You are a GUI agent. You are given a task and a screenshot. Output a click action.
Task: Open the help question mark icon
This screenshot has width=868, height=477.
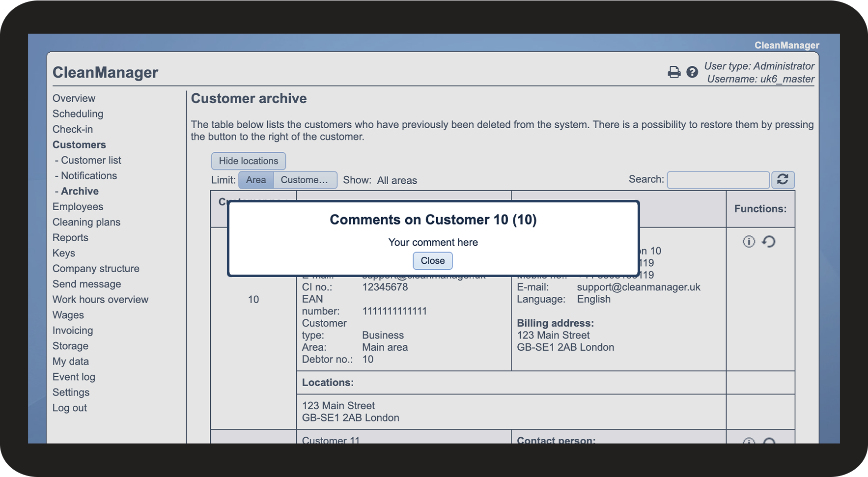pyautogui.click(x=692, y=72)
